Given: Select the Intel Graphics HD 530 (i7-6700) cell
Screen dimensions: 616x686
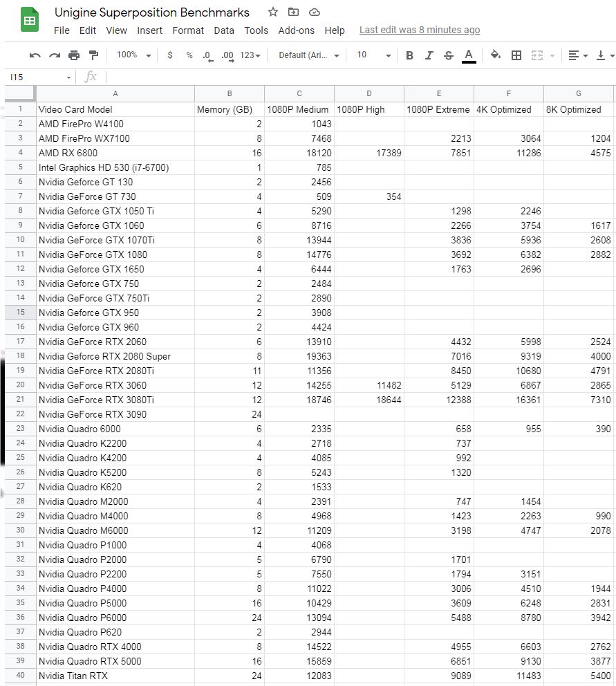Looking at the screenshot, I should pos(115,167).
